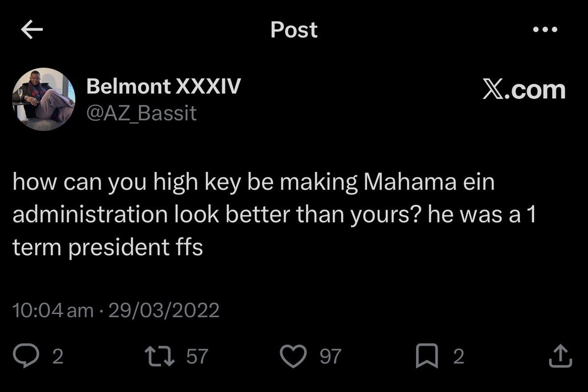Like the post with the heart icon

(x=296, y=357)
